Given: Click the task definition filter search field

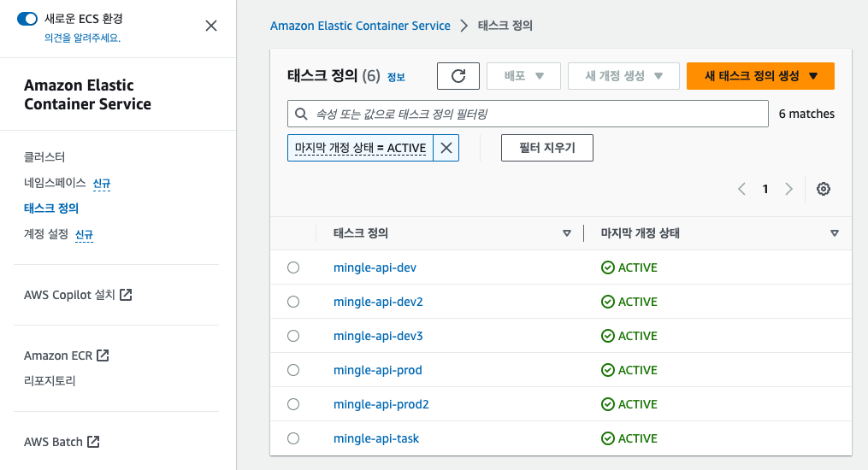Looking at the screenshot, I should (528, 114).
